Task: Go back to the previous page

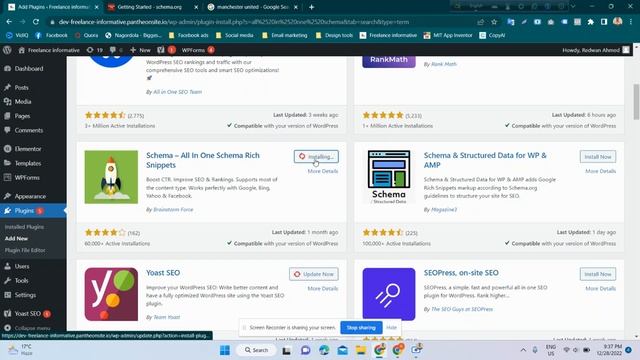Action: (x=9, y=22)
